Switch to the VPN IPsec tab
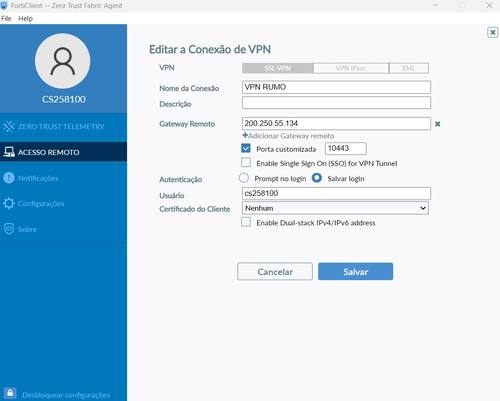 (x=351, y=68)
